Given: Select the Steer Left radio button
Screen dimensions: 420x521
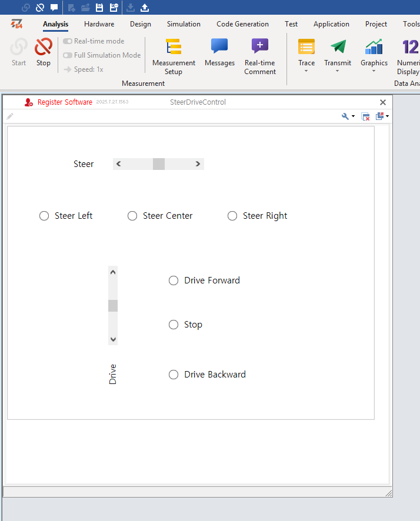Looking at the screenshot, I should [x=44, y=216].
